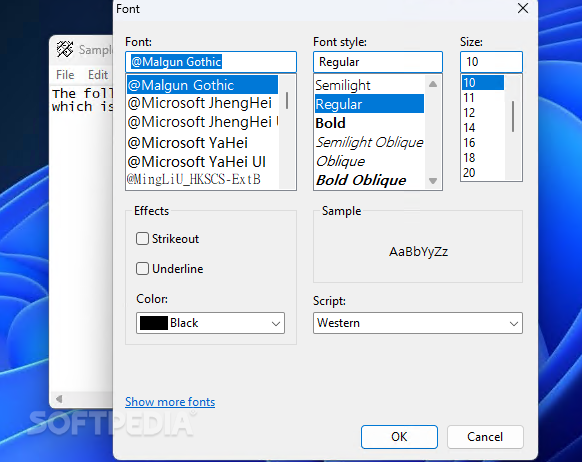The image size is (582, 462).
Task: Click the black color swatch
Action: (x=154, y=323)
